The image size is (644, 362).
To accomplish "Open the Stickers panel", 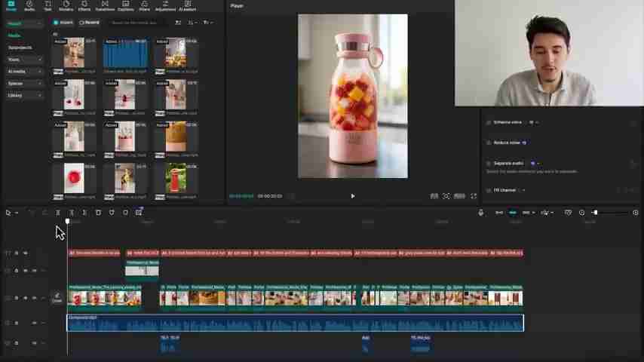I will click(x=66, y=6).
